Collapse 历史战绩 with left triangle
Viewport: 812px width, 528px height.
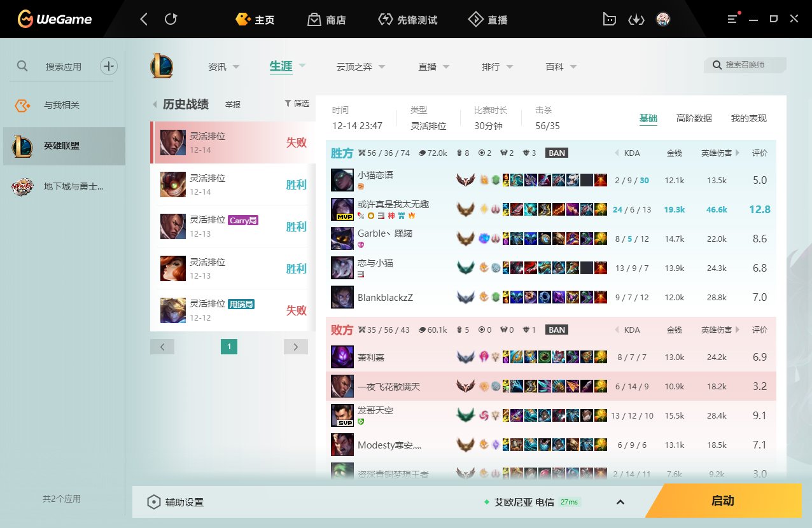tap(155, 104)
